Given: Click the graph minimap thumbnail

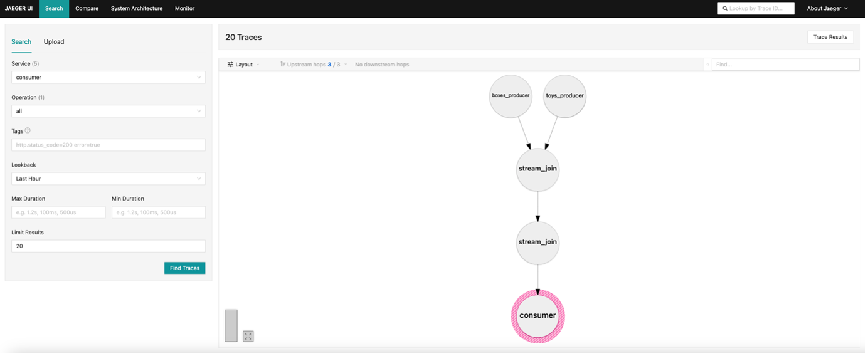Looking at the screenshot, I should 231,326.
